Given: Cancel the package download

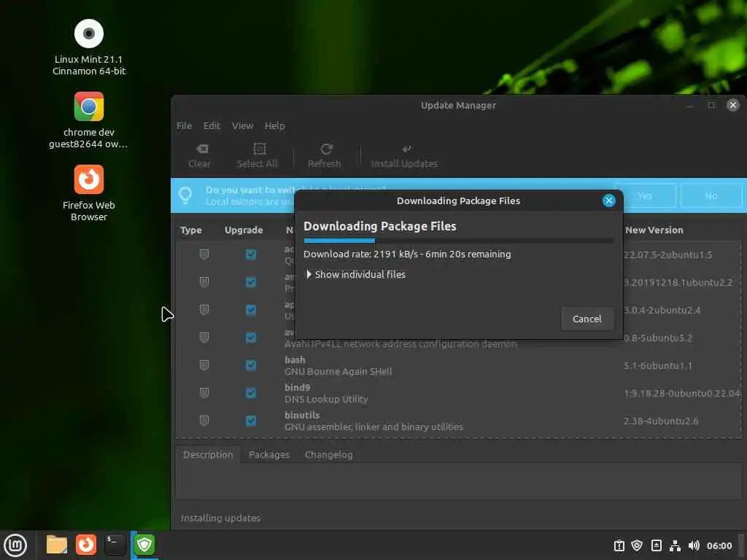Looking at the screenshot, I should (x=587, y=319).
